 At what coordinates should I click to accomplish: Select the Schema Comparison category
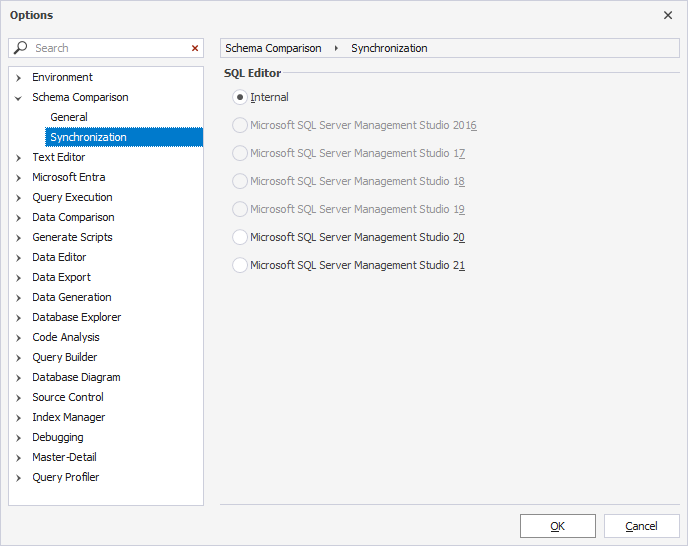click(x=80, y=97)
